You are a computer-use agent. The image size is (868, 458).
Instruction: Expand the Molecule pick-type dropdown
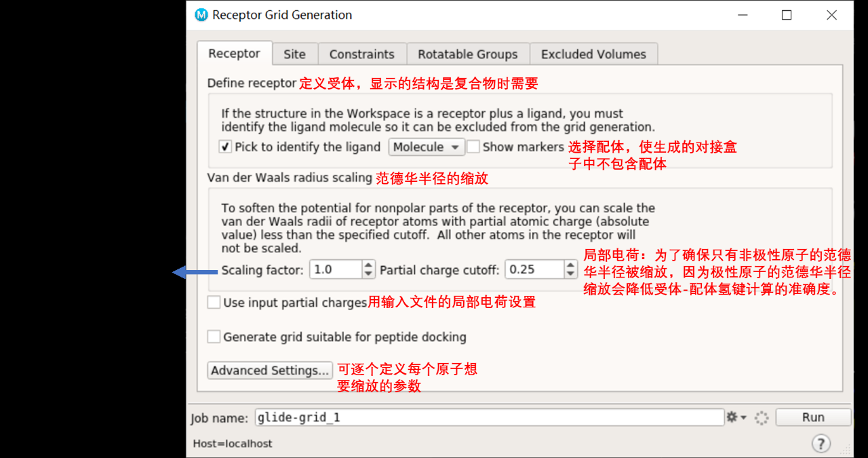click(x=427, y=147)
